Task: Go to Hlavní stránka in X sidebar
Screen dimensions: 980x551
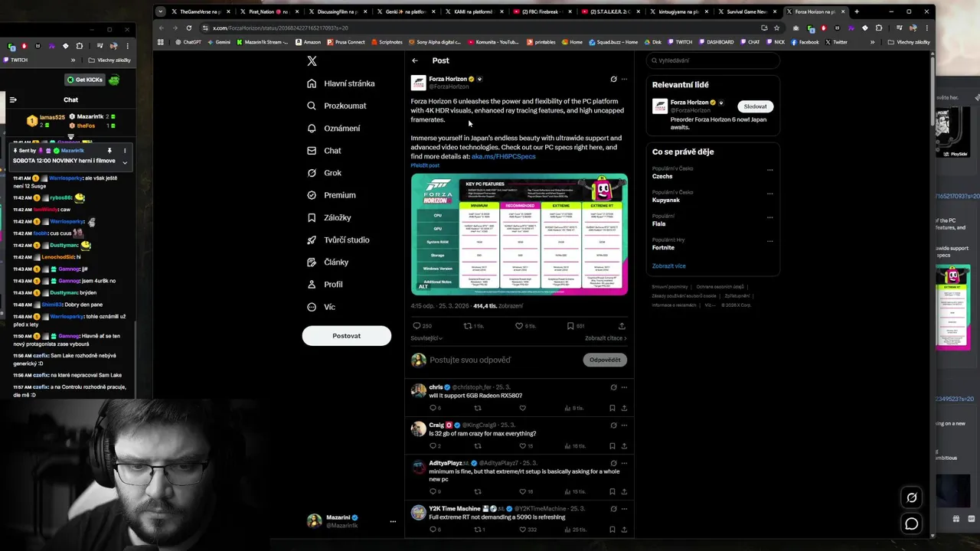Action: 341,83
